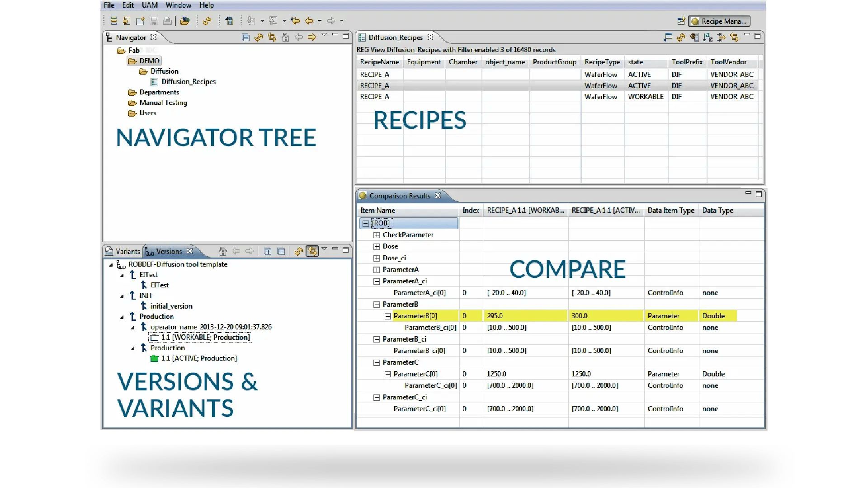Viewport: 868px width, 488px height.
Task: Toggle the link-with-editor icon in Versions view
Action: 313,251
